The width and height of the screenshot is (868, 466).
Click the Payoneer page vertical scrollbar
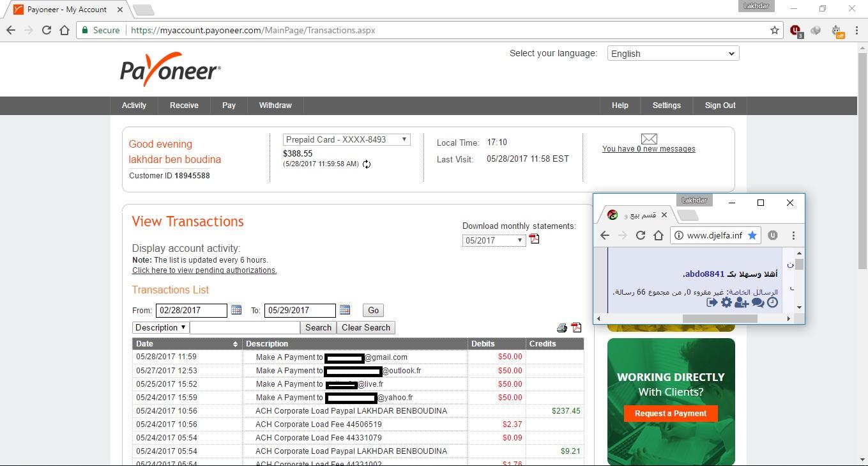coord(862,160)
